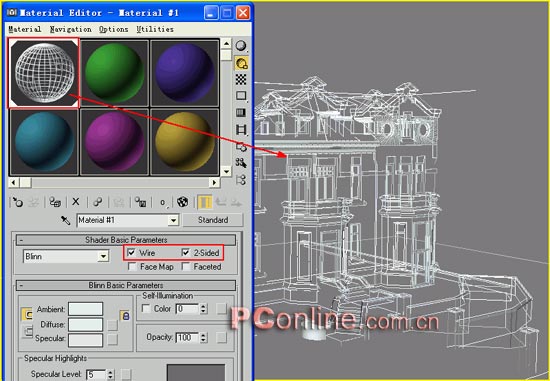Select the wireframe sphere sample slot

(x=44, y=73)
